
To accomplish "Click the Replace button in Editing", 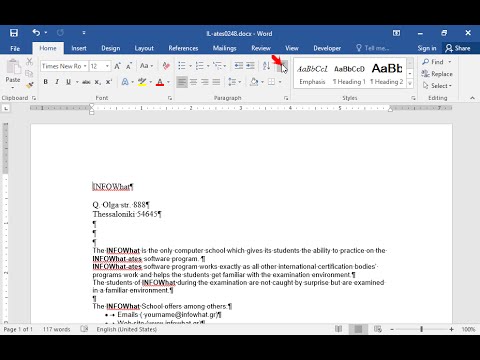I will click(437, 74).
